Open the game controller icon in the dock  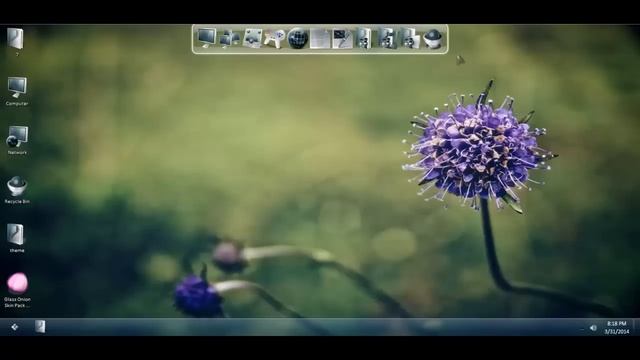274,39
